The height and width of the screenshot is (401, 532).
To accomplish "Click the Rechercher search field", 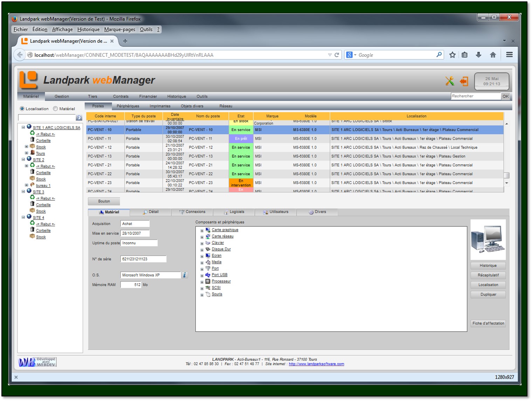I will pos(475,96).
